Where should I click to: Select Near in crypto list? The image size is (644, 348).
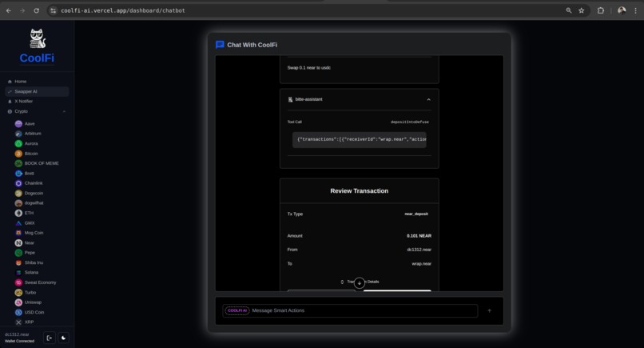[29, 242]
